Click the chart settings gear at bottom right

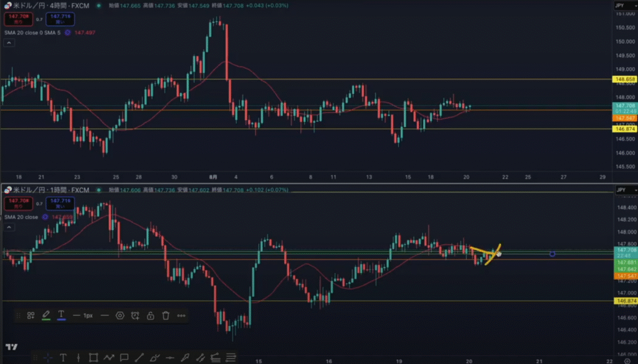[627, 361]
